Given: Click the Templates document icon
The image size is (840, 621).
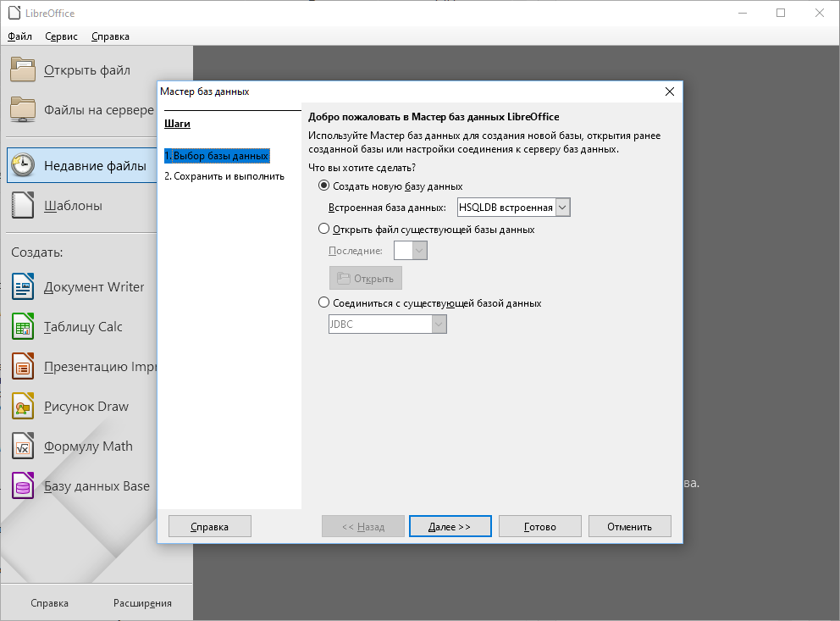Looking at the screenshot, I should (23, 206).
